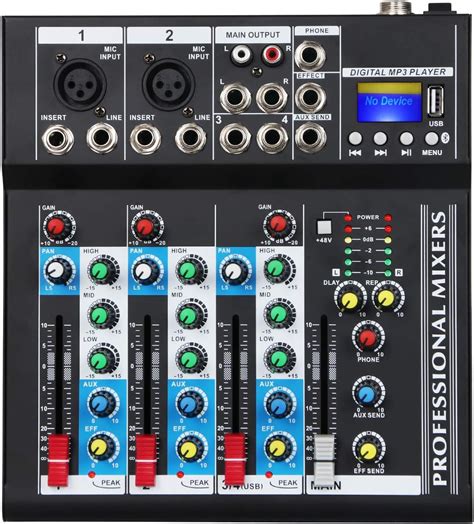Click the channel 1 PEAK LED
Screen dimensions: 474x524
click(92, 475)
